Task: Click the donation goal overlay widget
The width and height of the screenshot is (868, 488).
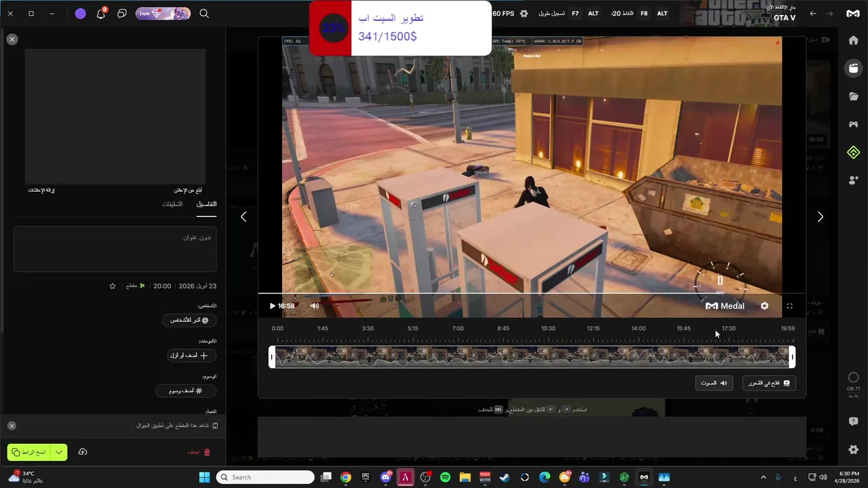Action: 400,28
